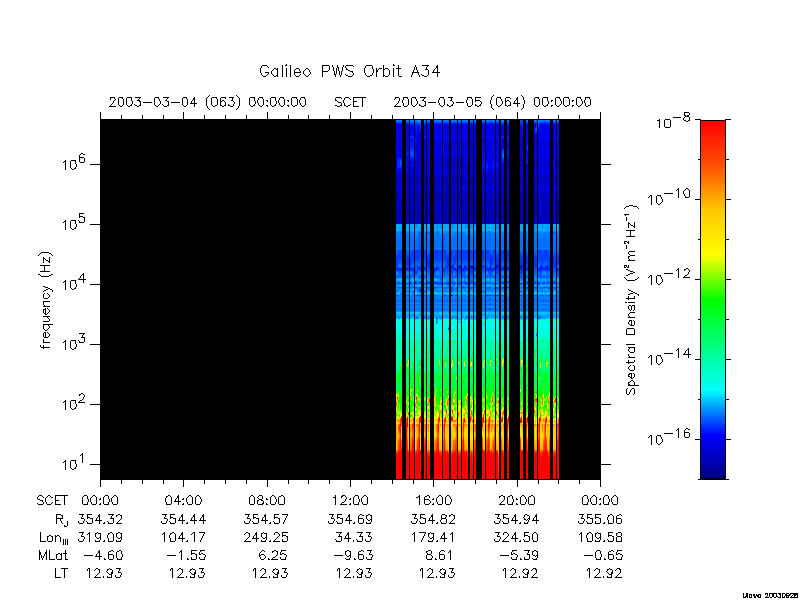Pick the green middle of the color bar
Viewport: 800px width, 600px height.
(x=713, y=301)
